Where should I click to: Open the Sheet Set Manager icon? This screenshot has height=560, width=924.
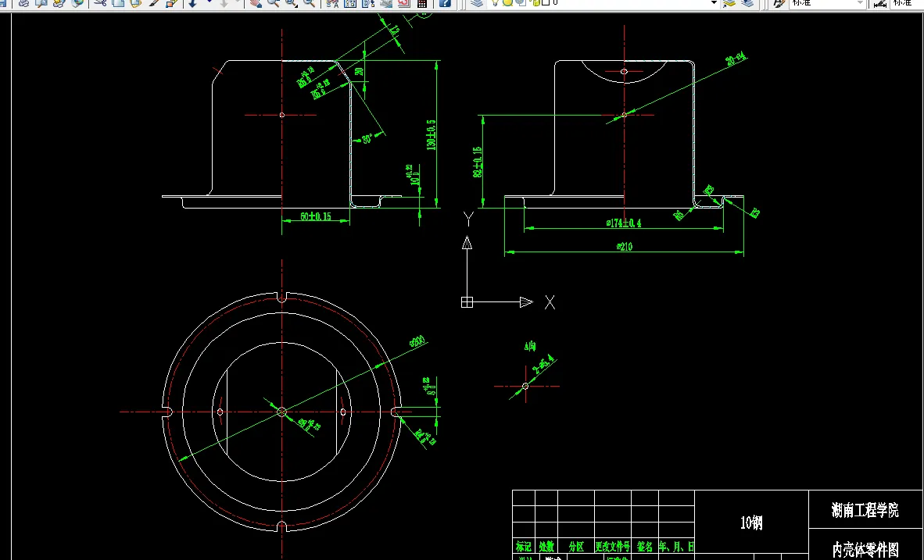point(386,3)
